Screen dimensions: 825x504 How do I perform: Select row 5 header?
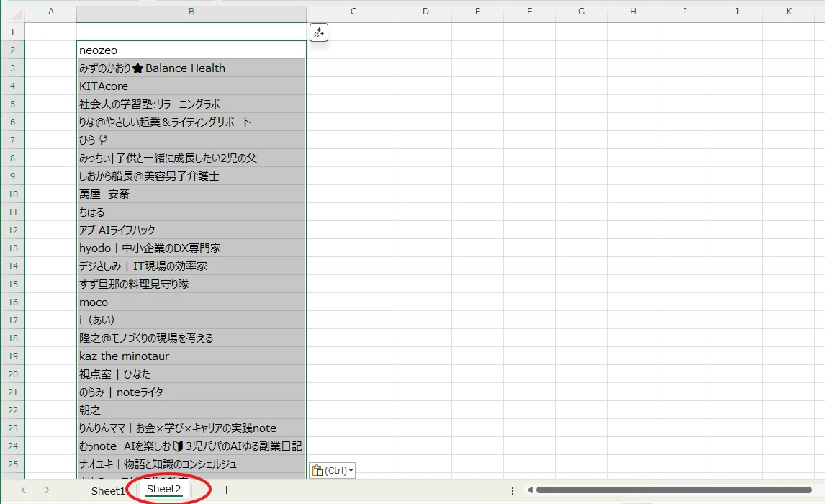(13, 104)
